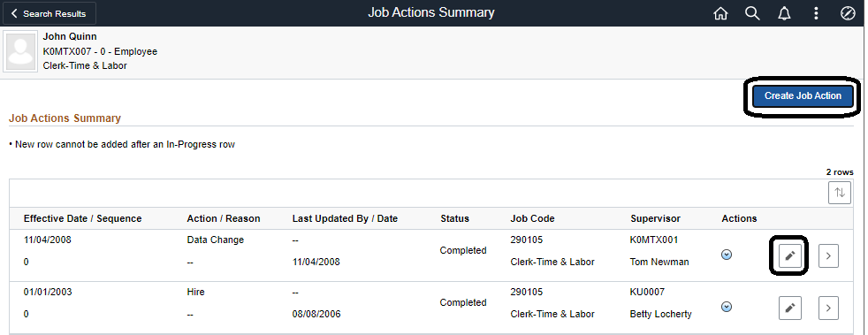This screenshot has width=868, height=335.
Task: Click supervisor ID K0MTX001
Action: click(654, 240)
